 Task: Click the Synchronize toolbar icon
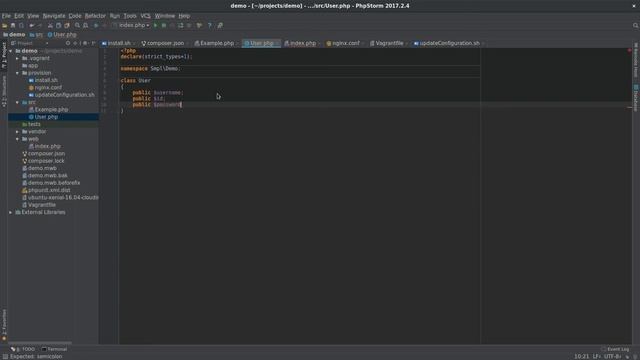tap(21, 25)
